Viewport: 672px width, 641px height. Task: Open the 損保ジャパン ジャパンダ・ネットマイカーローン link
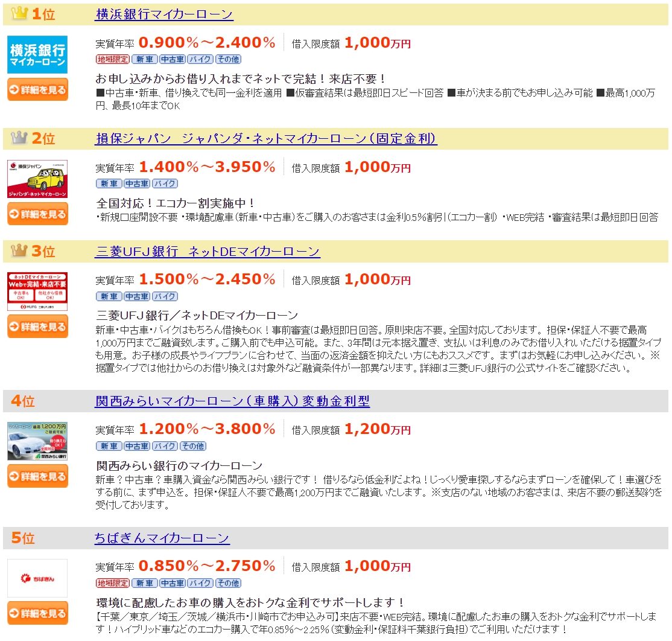[x=265, y=138]
